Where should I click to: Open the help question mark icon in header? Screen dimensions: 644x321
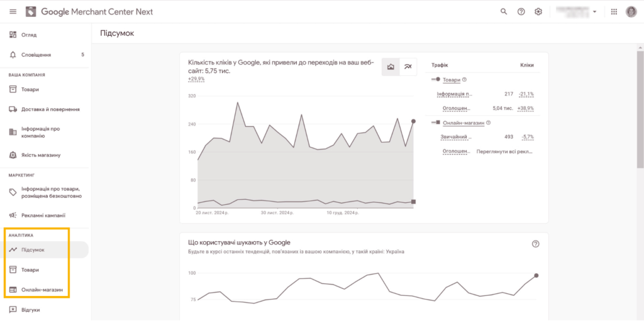[x=521, y=11]
